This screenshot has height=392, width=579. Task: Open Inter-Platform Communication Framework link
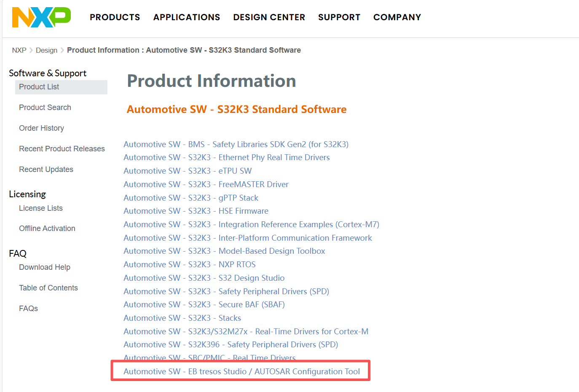click(248, 238)
